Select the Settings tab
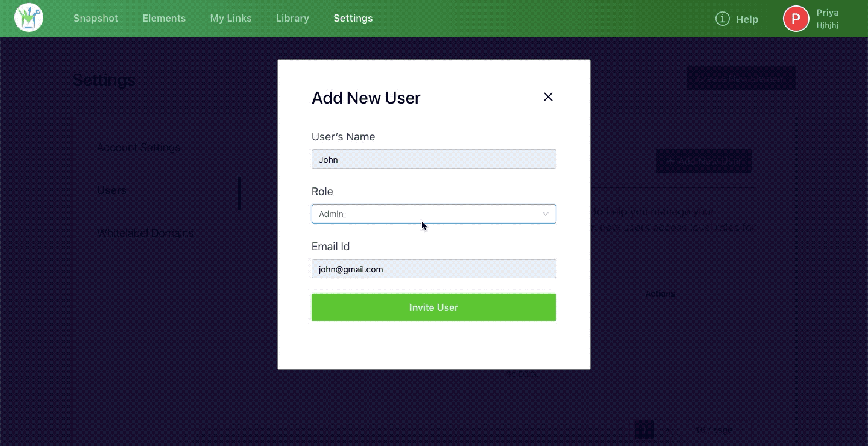Viewport: 868px width, 446px height. click(353, 19)
